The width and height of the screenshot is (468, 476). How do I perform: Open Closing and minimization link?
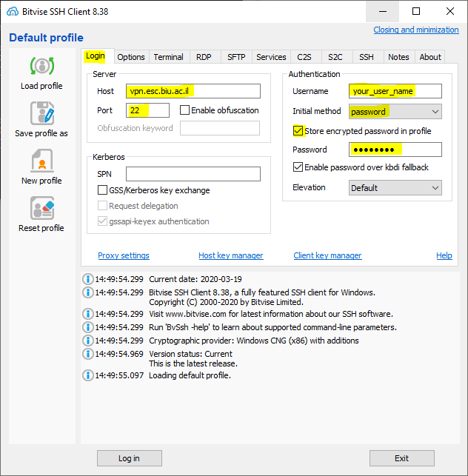coord(416,30)
